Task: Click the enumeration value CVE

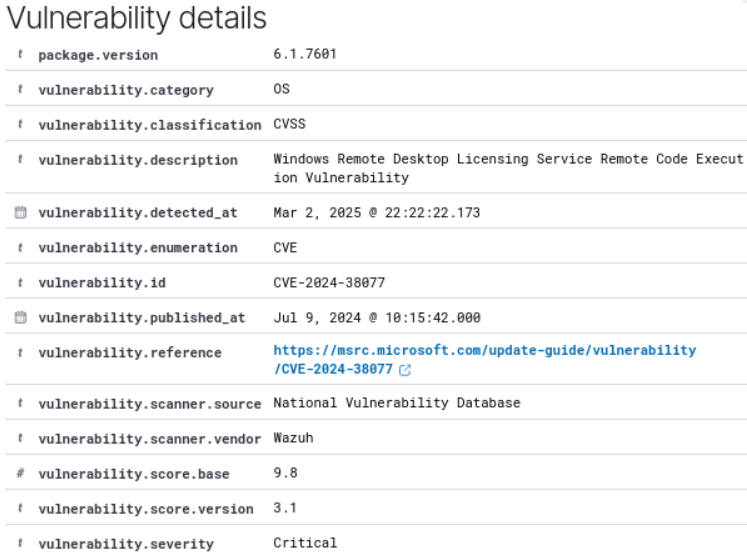Action: click(285, 247)
